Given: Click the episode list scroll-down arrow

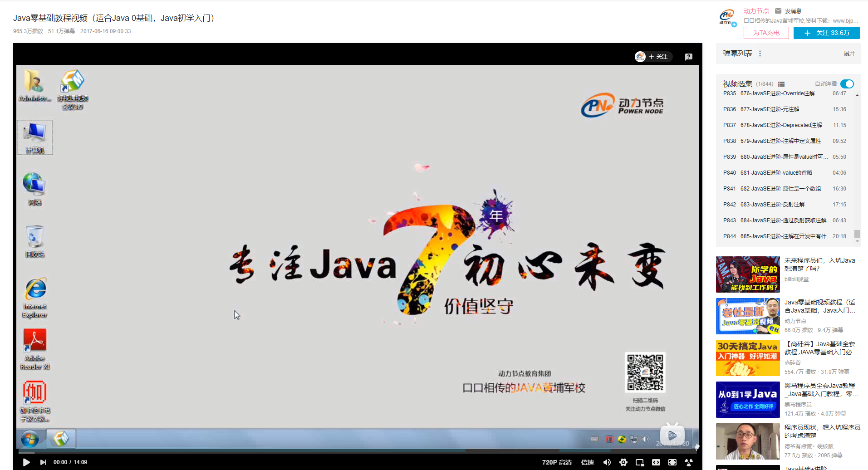Looking at the screenshot, I should click(x=857, y=241).
